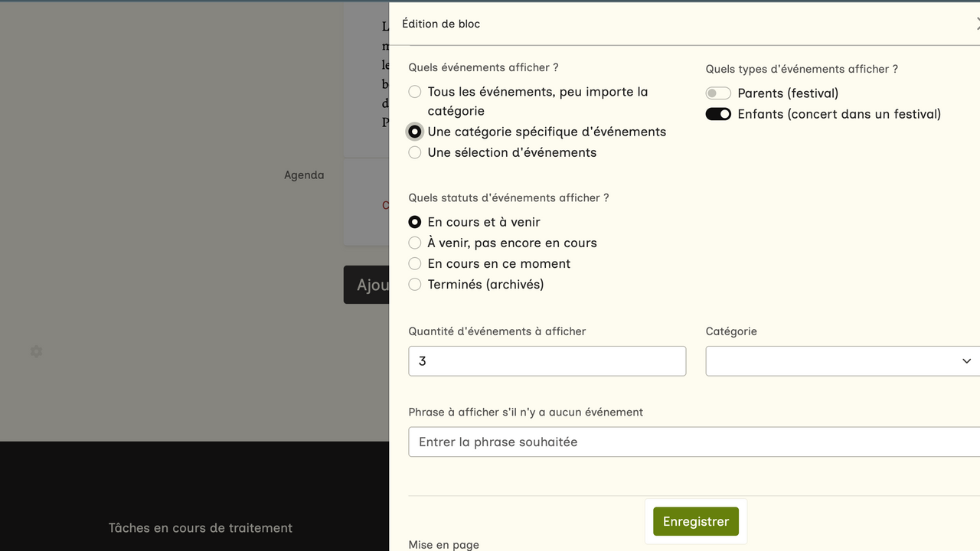Select 'À venir, pas encore en cours'
The width and height of the screenshot is (980, 551).
(x=415, y=243)
